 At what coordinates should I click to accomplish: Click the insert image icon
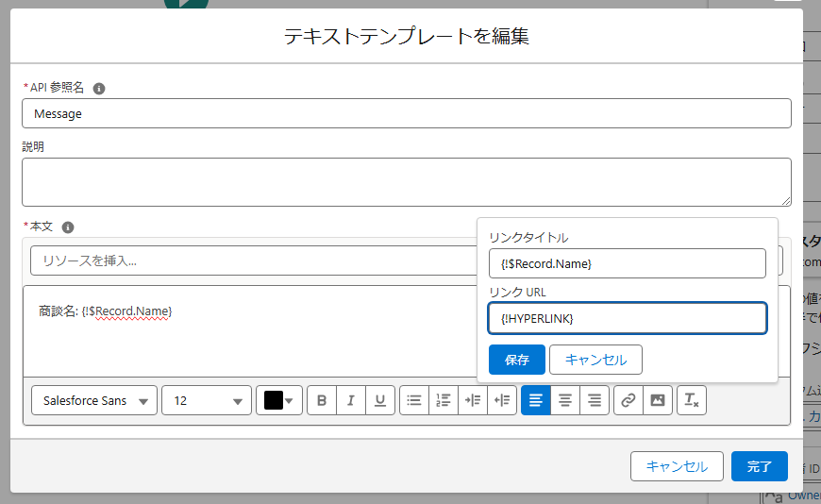point(658,400)
